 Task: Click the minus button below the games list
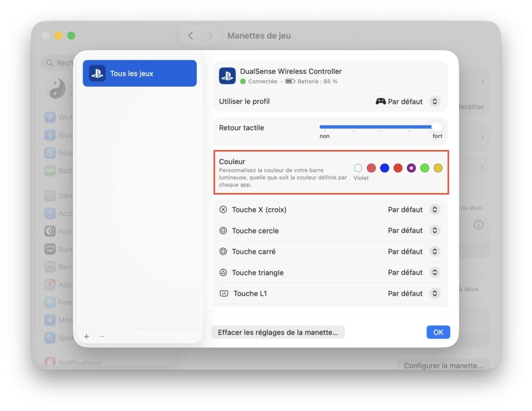click(102, 336)
